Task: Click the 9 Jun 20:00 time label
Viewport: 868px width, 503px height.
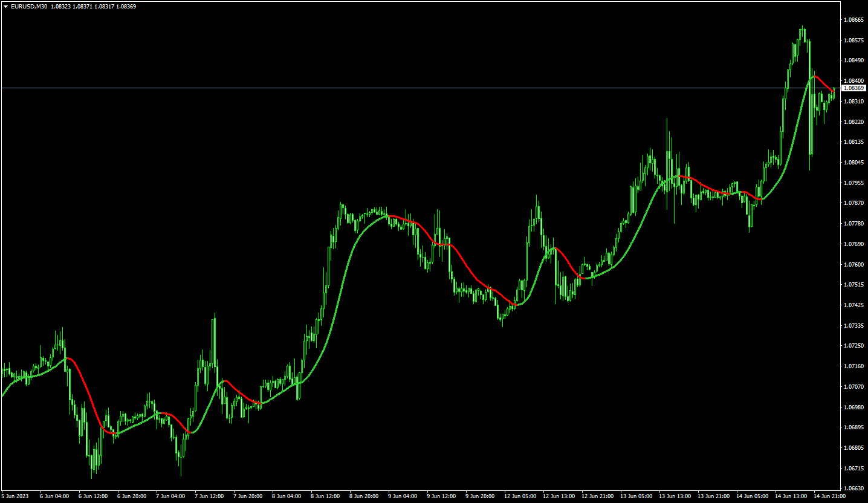Action: tap(480, 496)
